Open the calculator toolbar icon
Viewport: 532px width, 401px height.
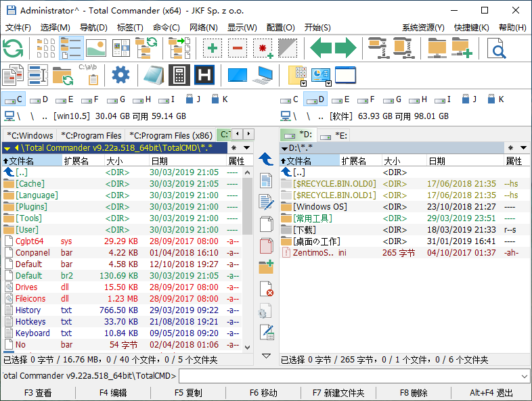click(x=179, y=74)
